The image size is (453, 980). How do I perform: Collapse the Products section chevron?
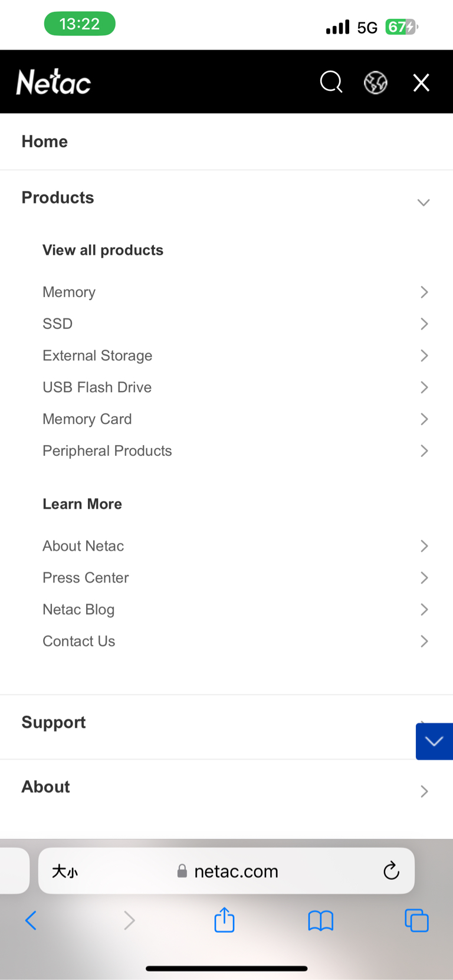[424, 202]
